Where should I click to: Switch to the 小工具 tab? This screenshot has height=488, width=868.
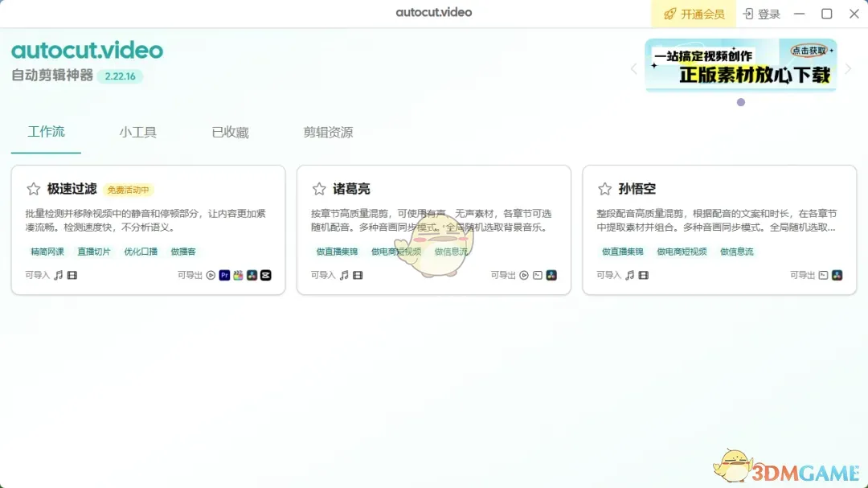137,133
